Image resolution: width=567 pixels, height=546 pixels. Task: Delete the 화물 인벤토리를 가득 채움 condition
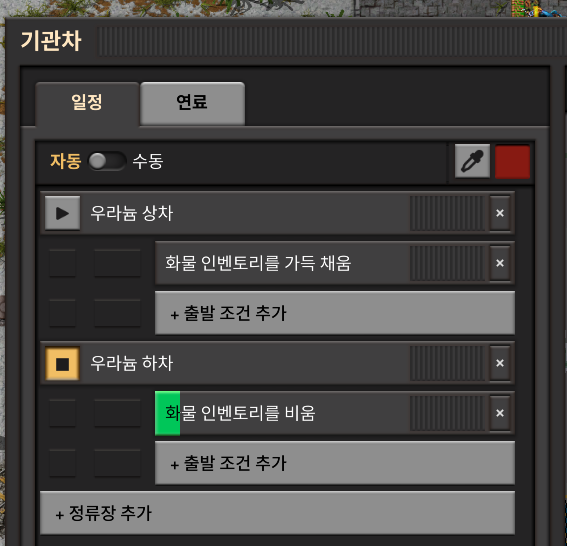pyautogui.click(x=500, y=263)
